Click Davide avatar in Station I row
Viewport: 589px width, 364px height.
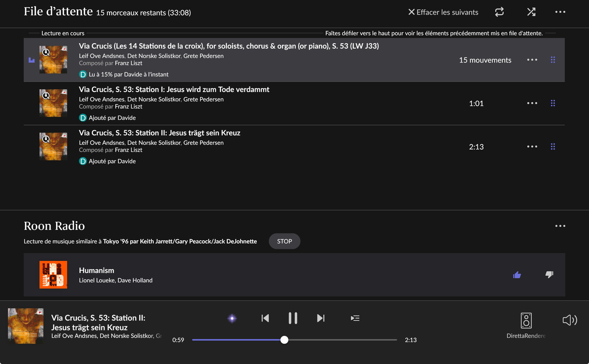(83, 118)
